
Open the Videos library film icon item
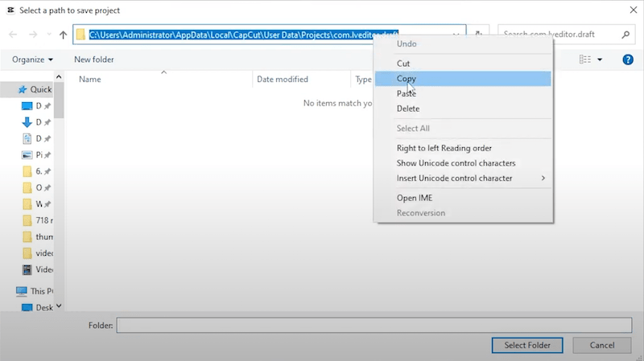[x=27, y=269]
